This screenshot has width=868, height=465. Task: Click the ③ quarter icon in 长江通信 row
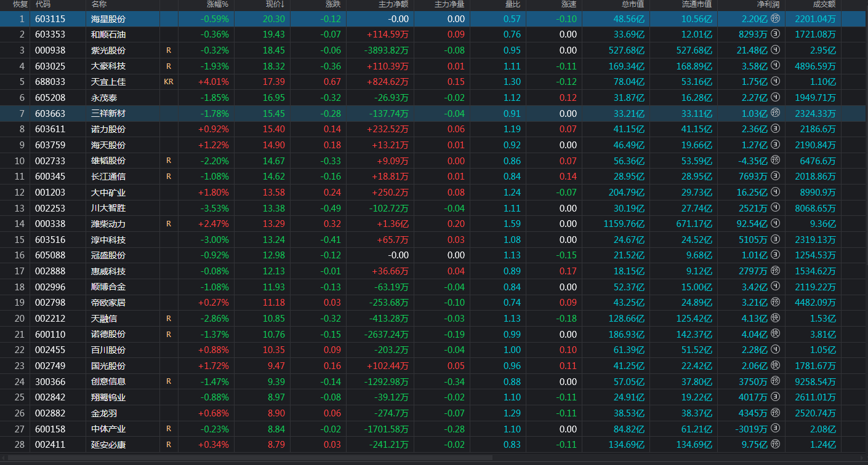[x=775, y=177]
